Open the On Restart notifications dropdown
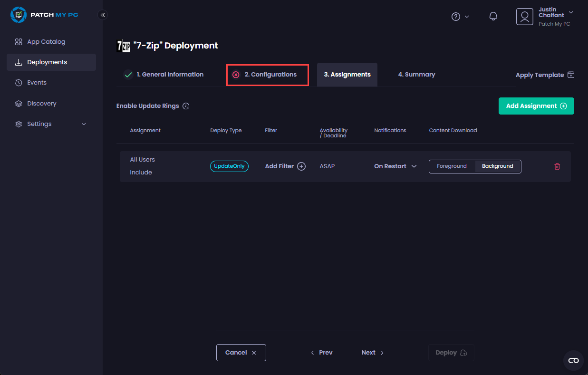The image size is (588, 375). [x=395, y=166]
